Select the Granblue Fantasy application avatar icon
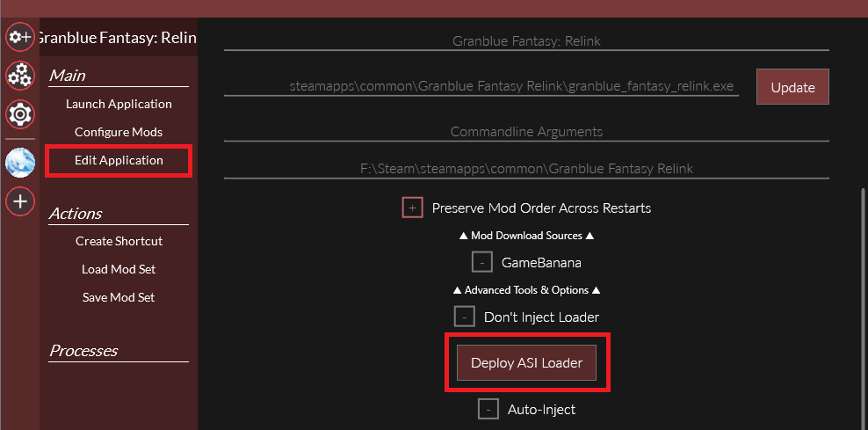 [20, 163]
